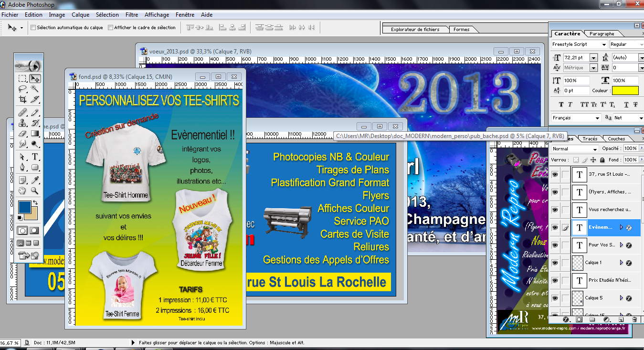
Task: Select the Gradient tool
Action: pos(35,134)
